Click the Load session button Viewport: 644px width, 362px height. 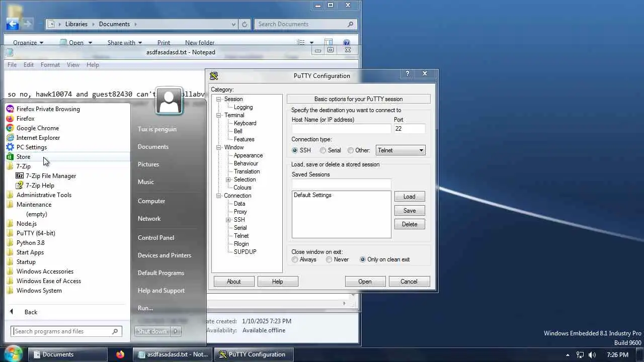click(x=410, y=197)
